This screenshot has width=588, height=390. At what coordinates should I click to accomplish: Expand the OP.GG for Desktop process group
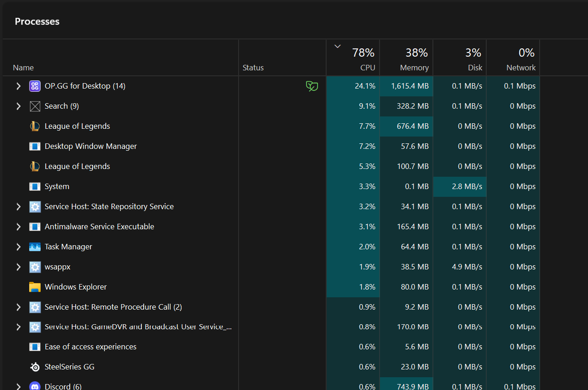[x=18, y=86]
